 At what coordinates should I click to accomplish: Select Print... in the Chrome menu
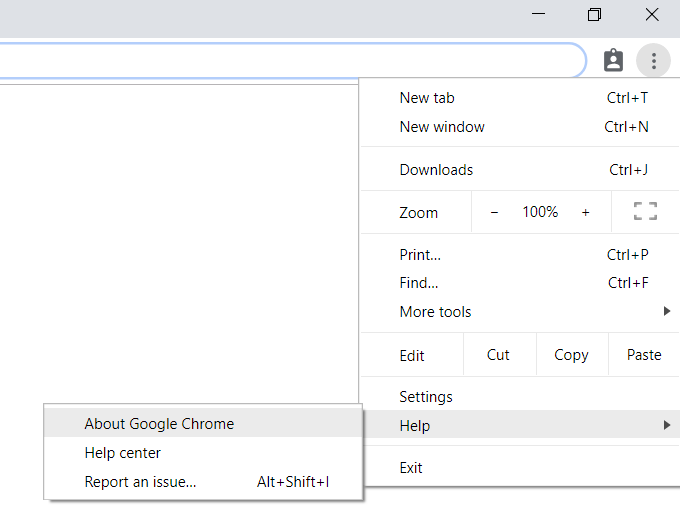520,255
